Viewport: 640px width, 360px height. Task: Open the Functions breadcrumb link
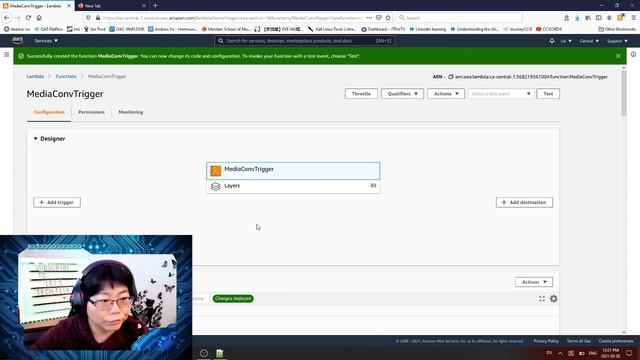(66, 76)
